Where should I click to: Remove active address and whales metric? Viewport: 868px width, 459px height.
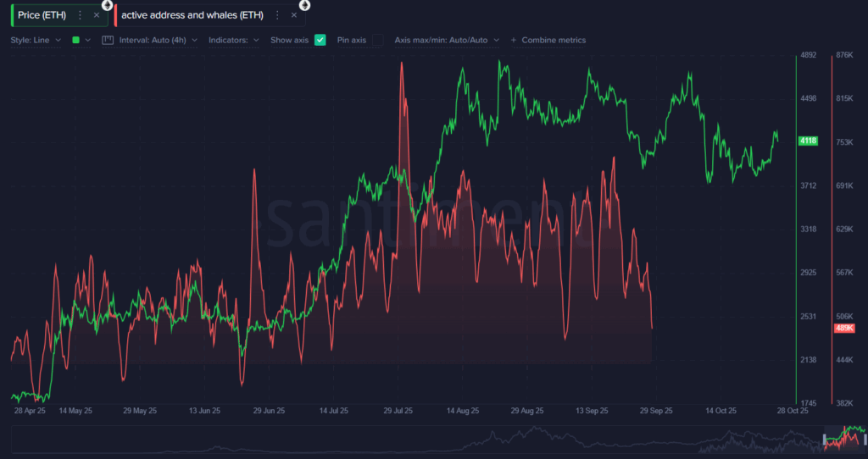(x=294, y=15)
